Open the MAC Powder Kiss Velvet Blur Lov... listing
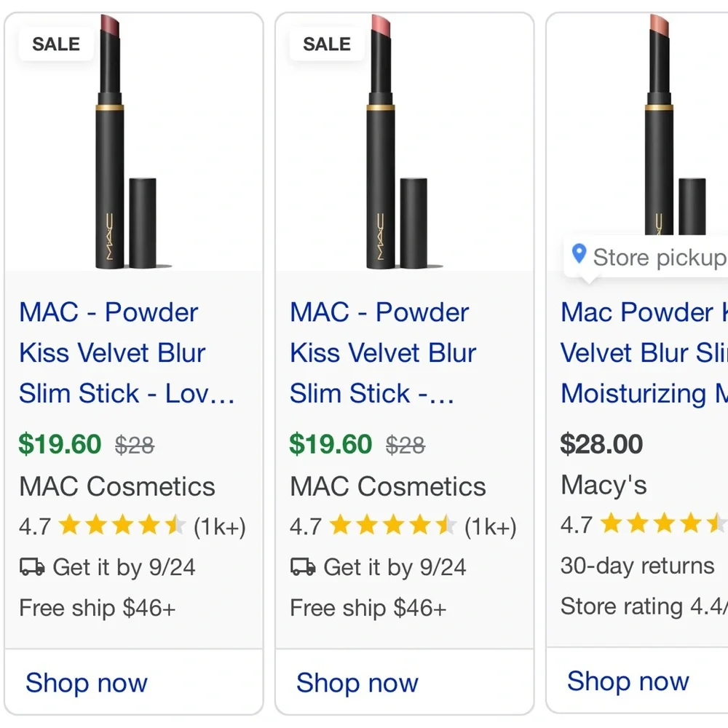Screen dimensions: 728x728 click(x=109, y=352)
